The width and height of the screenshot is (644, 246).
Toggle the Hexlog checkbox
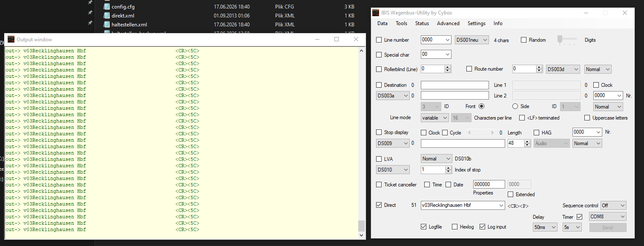coord(455,227)
